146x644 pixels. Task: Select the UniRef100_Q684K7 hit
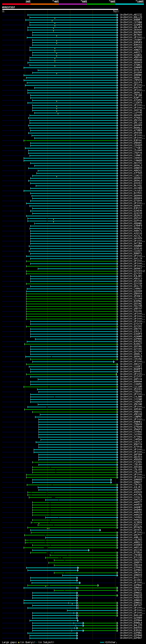point(131,268)
